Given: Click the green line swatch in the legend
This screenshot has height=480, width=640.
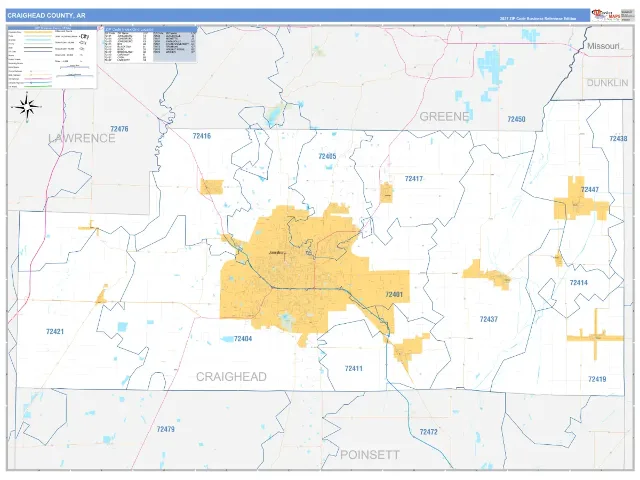Looking at the screenshot, I should pyautogui.click(x=38, y=87).
